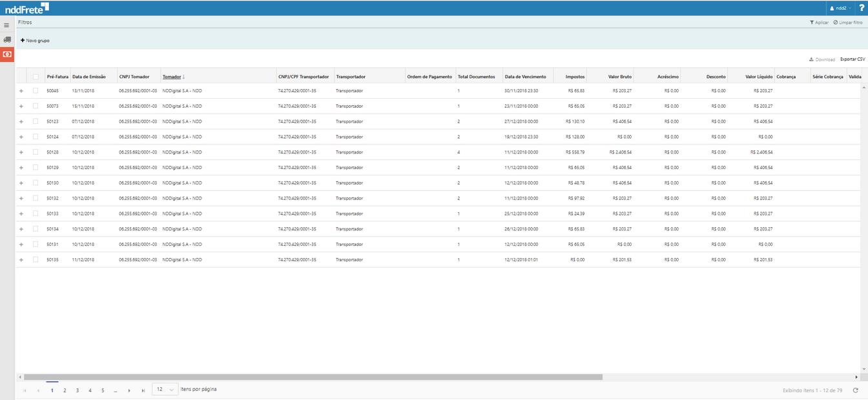
Task: Add a filter with Novo grupo
Action: 35,41
